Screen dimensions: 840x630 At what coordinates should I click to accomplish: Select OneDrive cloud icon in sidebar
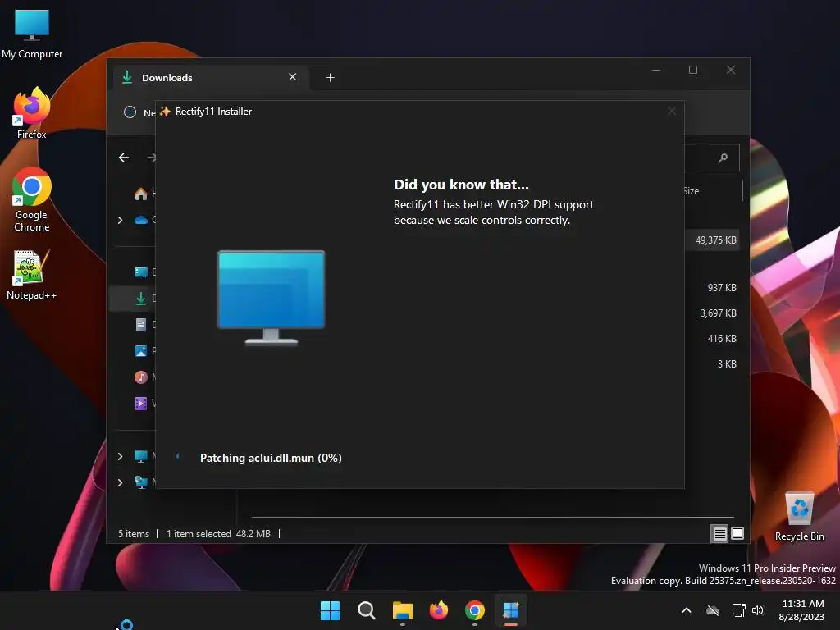(x=141, y=220)
